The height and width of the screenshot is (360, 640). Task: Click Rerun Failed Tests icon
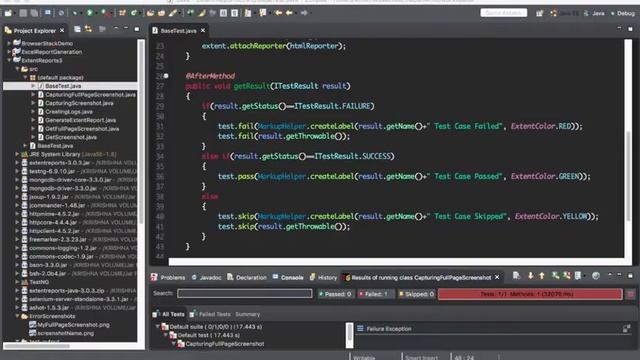pyautogui.click(x=567, y=276)
